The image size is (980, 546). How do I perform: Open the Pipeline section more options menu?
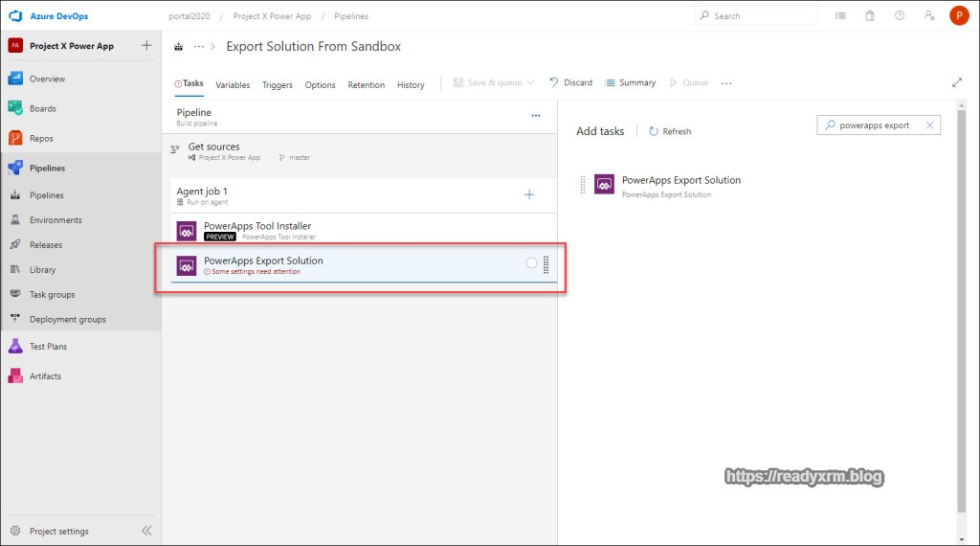(536, 115)
